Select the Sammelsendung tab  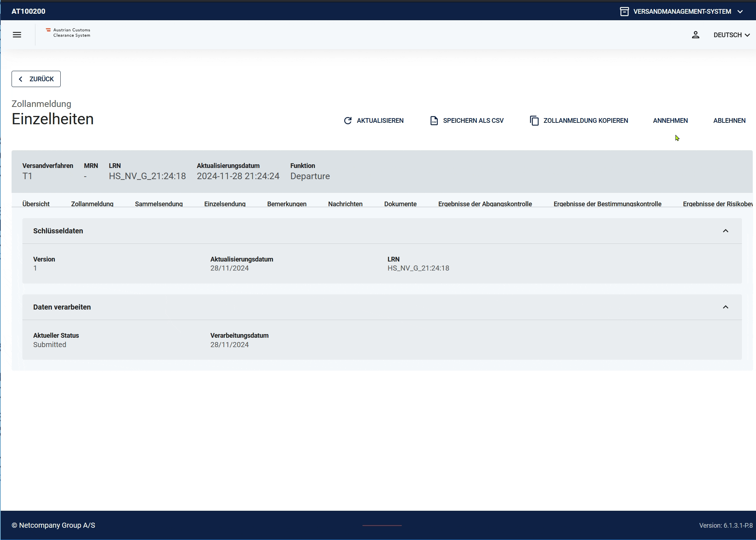(159, 204)
